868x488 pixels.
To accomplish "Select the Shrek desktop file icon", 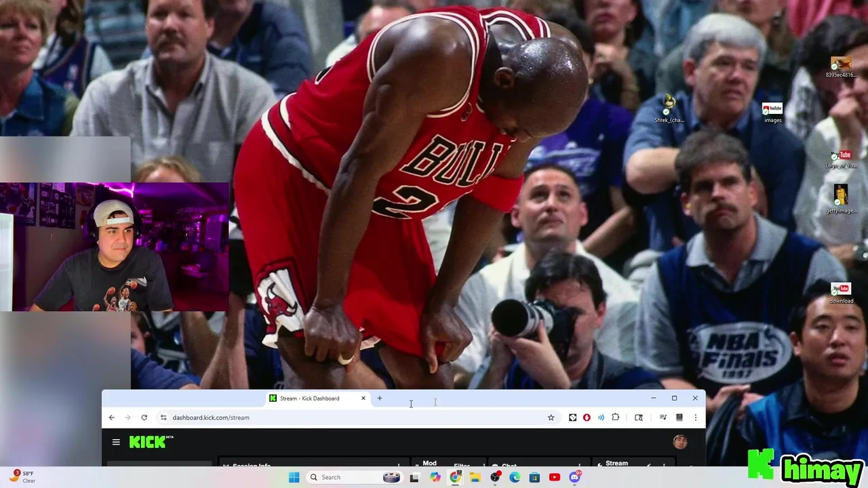I will [669, 109].
